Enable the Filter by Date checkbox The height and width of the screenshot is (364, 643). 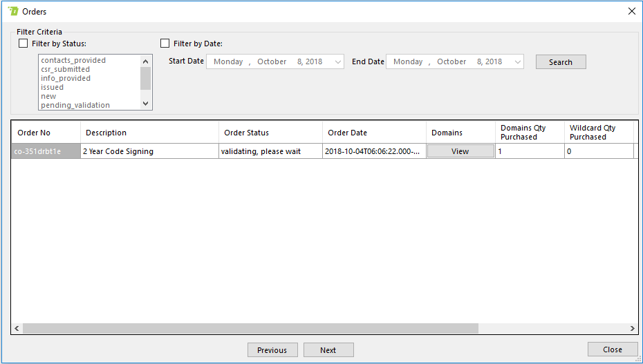click(x=165, y=44)
